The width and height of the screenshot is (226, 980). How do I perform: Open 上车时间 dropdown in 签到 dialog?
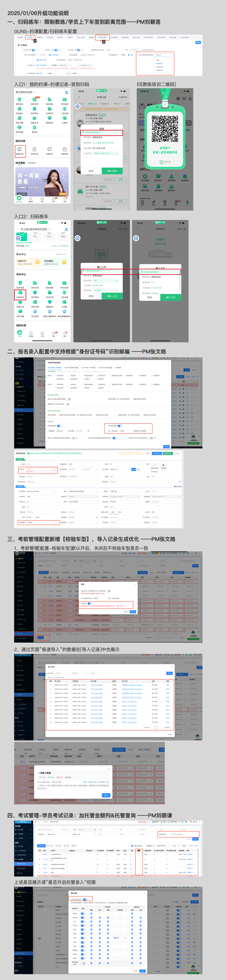106,154
